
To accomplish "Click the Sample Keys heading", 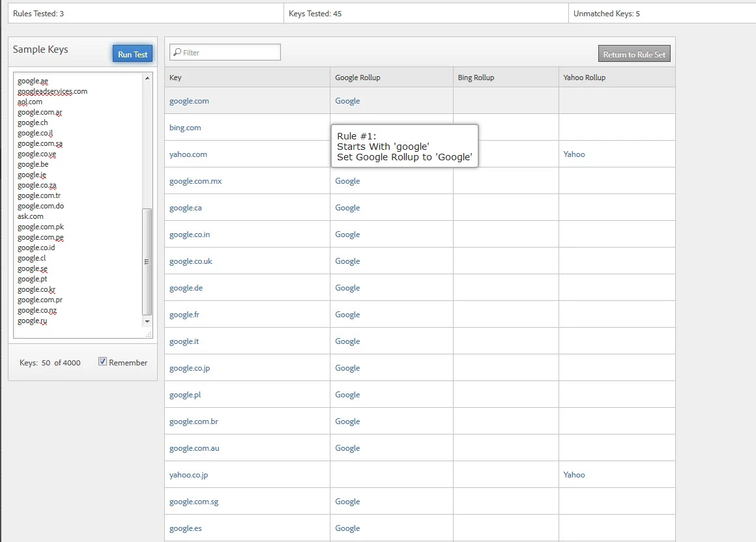I will tap(40, 49).
